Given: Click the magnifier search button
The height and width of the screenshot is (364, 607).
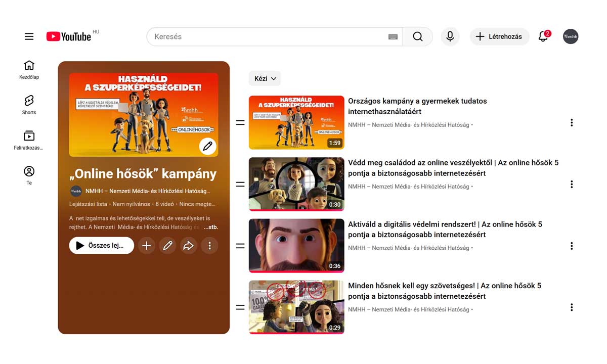Looking at the screenshot, I should [x=417, y=36].
